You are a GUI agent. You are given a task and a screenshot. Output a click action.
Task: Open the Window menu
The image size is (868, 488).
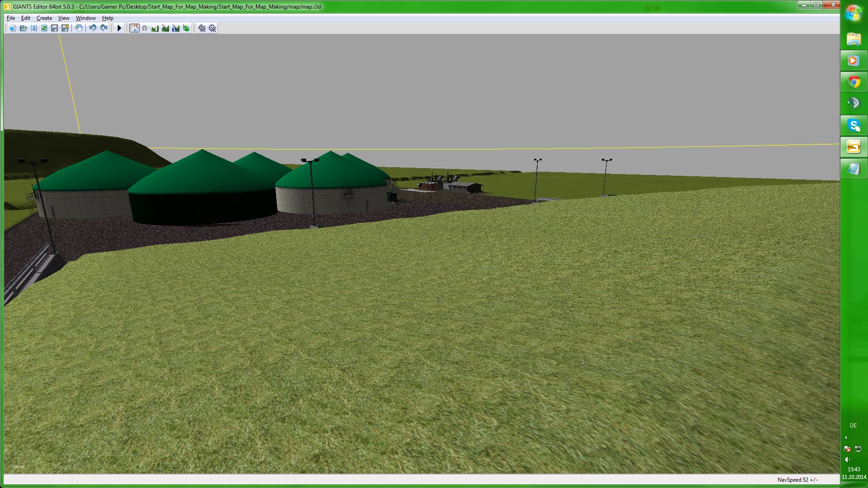tap(85, 18)
